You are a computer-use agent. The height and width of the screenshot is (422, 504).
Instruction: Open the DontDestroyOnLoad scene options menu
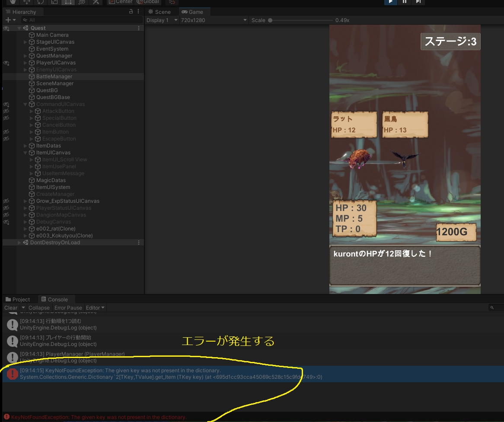click(139, 243)
